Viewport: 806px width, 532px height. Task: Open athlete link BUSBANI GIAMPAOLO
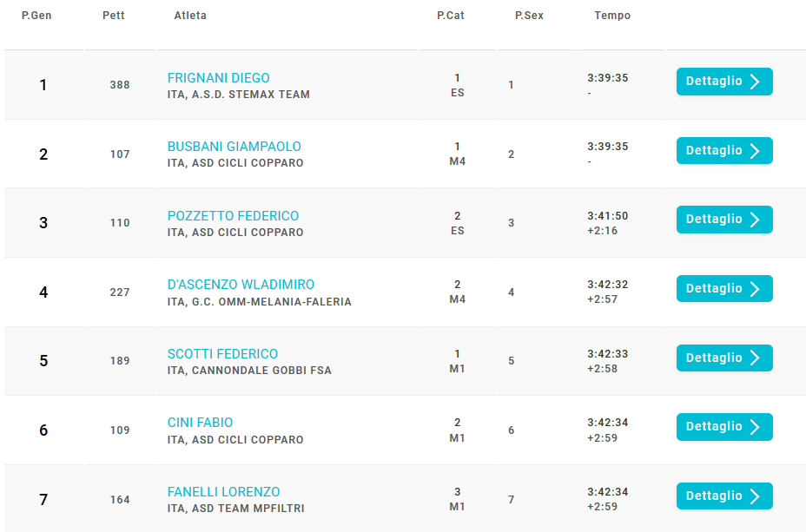coord(235,147)
